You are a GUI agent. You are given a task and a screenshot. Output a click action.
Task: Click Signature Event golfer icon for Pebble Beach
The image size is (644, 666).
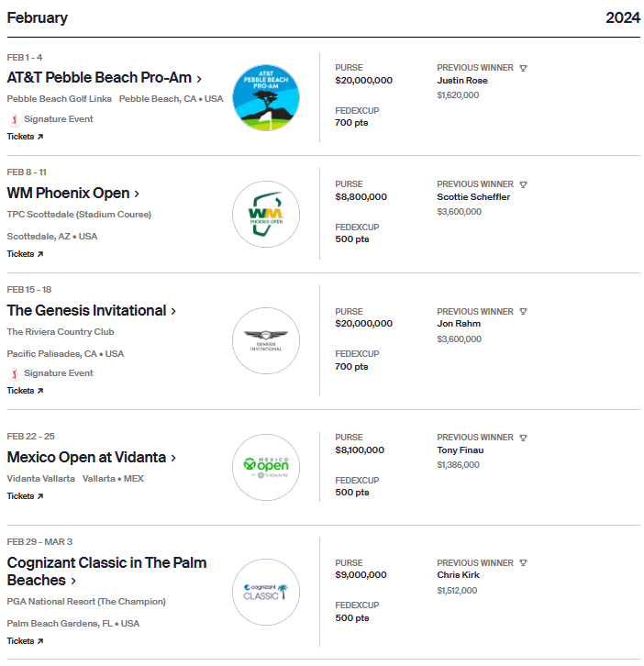(15, 120)
